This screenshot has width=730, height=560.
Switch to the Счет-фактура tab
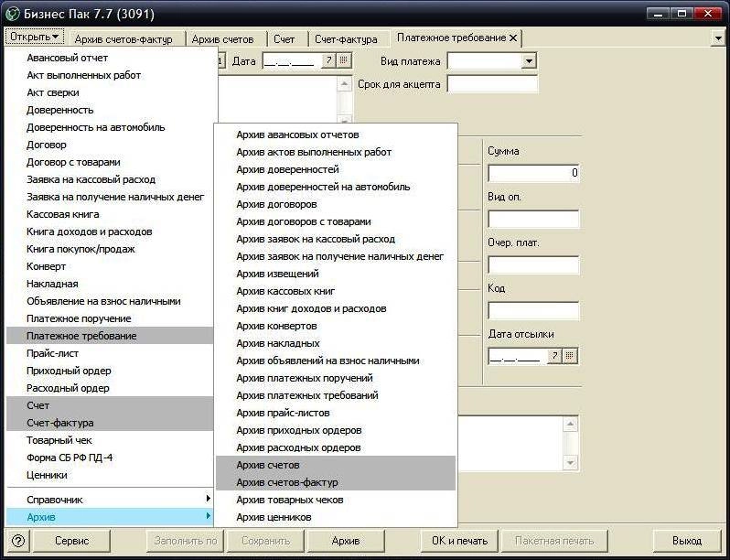click(x=346, y=39)
